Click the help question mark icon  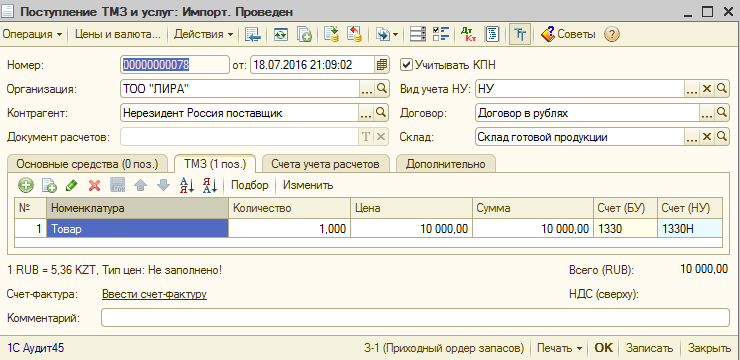point(612,34)
